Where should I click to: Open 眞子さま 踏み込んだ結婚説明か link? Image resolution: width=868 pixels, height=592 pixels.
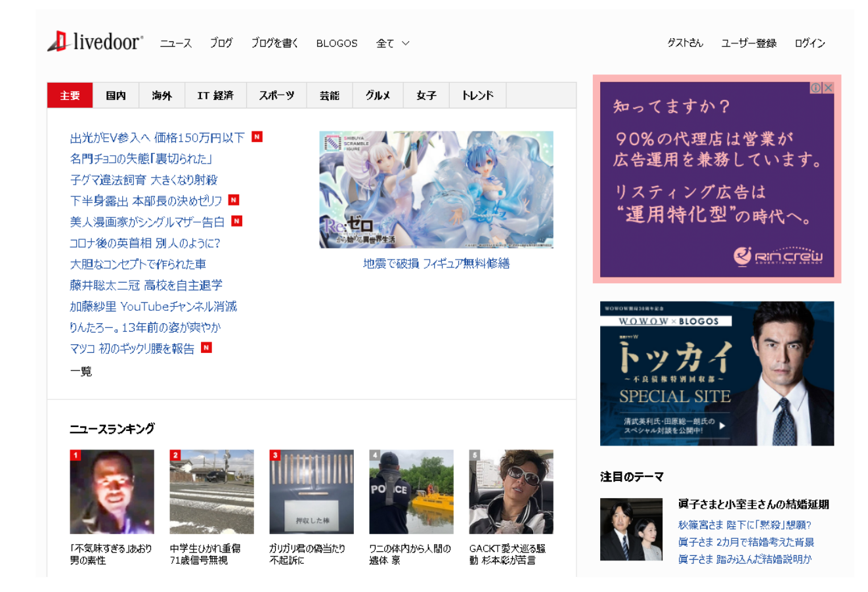(745, 559)
